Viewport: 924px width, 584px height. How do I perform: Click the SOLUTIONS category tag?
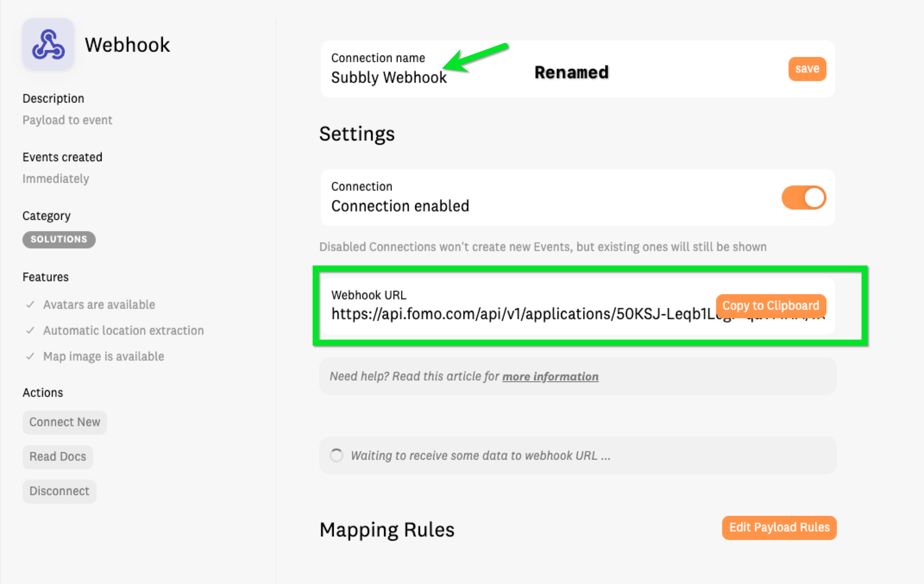(x=59, y=239)
